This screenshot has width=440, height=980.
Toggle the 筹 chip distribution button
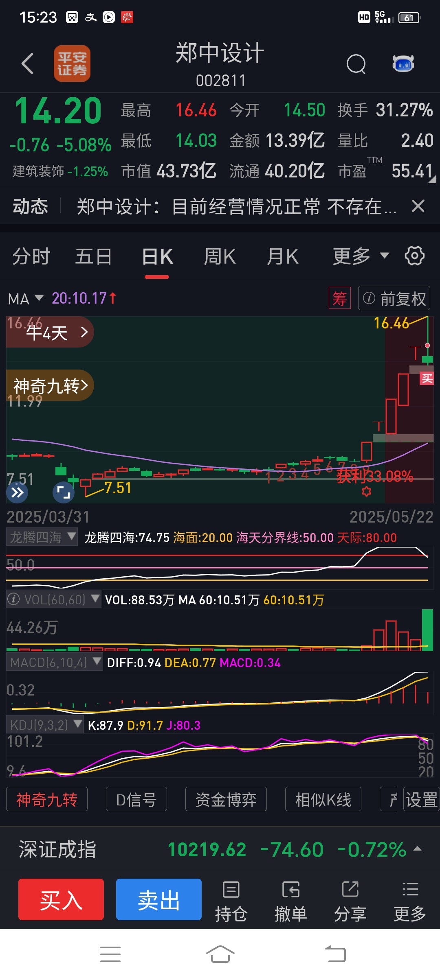tap(340, 298)
